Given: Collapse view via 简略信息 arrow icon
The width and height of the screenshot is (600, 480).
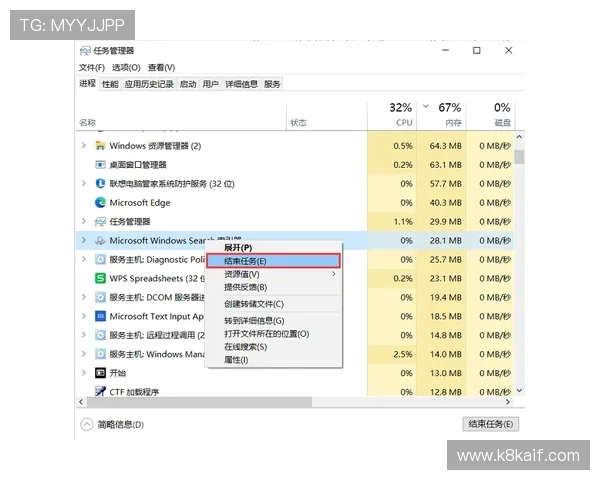Looking at the screenshot, I should [86, 424].
